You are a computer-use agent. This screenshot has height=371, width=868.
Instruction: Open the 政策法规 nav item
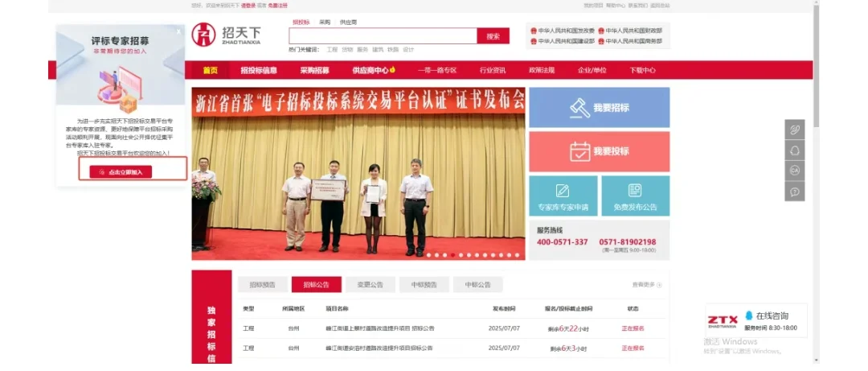coord(542,71)
